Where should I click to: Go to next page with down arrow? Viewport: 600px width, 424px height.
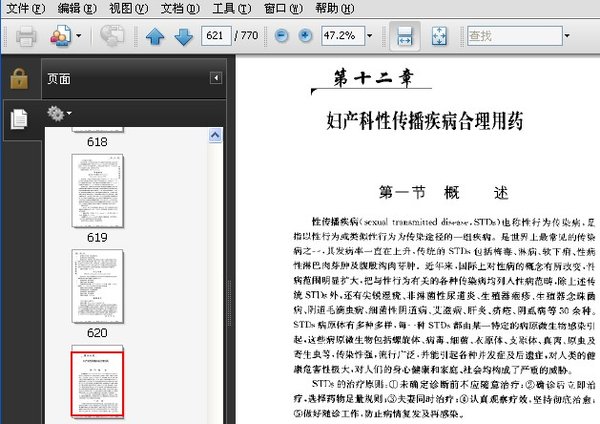[x=184, y=36]
